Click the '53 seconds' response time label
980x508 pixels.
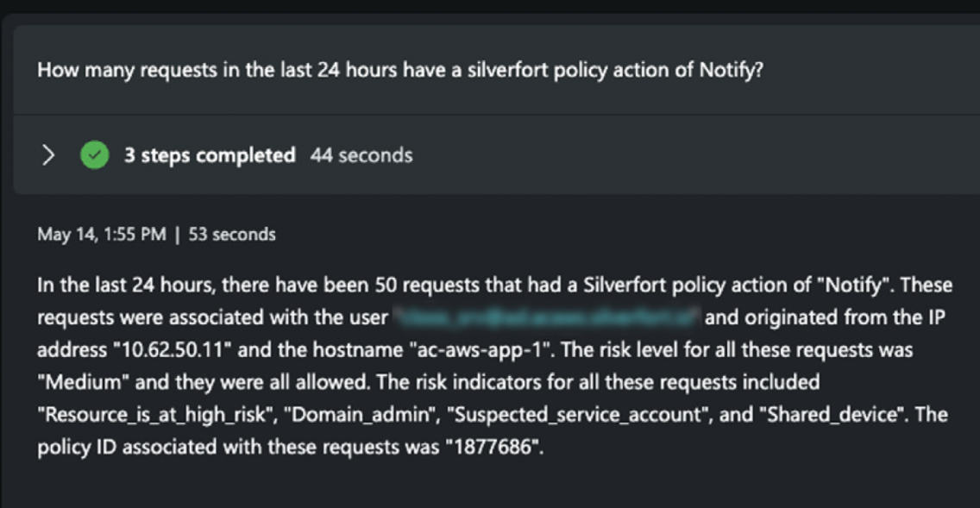tap(232, 235)
